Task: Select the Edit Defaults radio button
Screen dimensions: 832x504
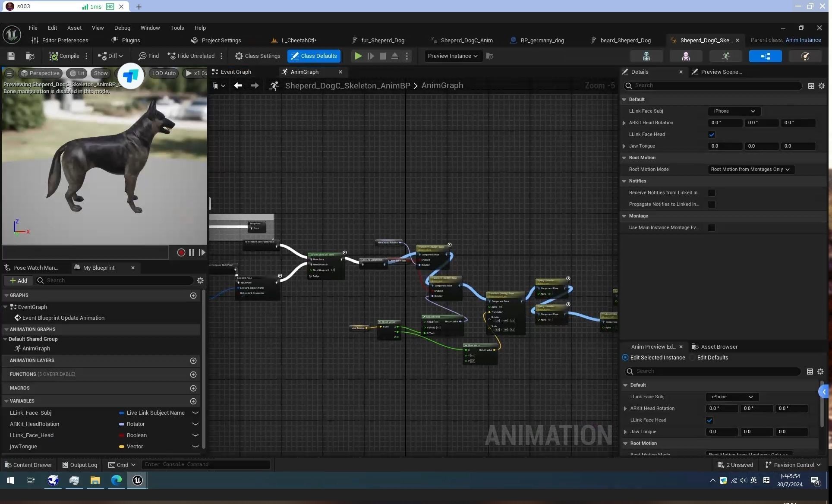Action: click(x=693, y=358)
